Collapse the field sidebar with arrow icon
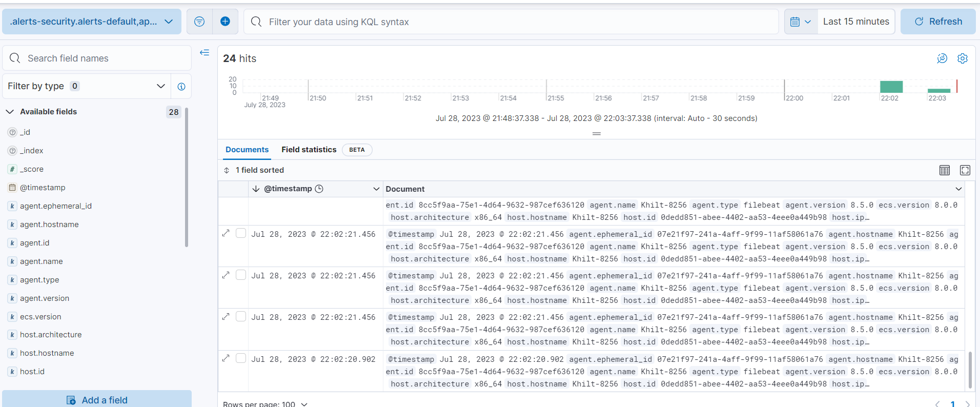The image size is (980, 407). (x=205, y=52)
